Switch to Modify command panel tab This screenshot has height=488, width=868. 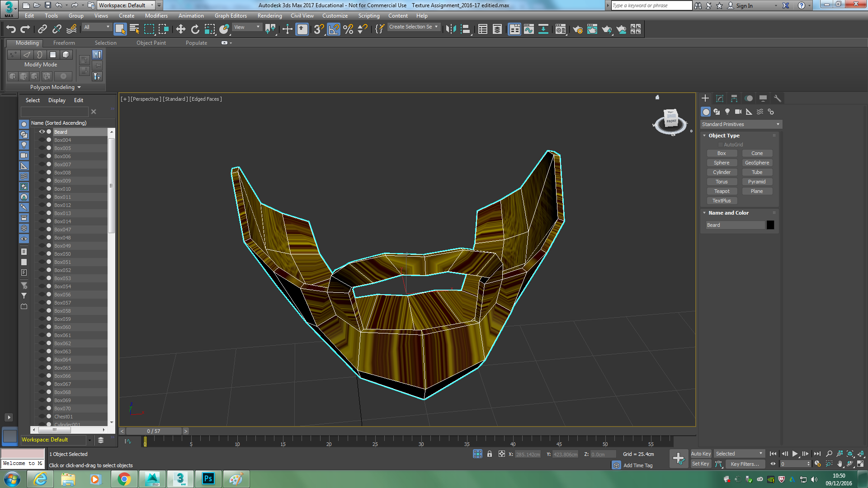click(x=720, y=98)
